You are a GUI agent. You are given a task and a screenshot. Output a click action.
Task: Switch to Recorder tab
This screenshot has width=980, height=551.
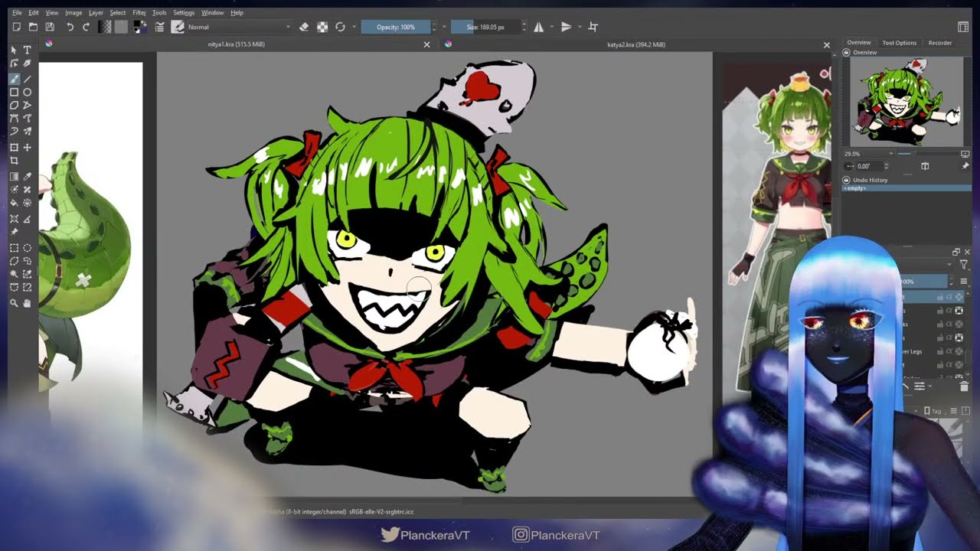point(940,43)
